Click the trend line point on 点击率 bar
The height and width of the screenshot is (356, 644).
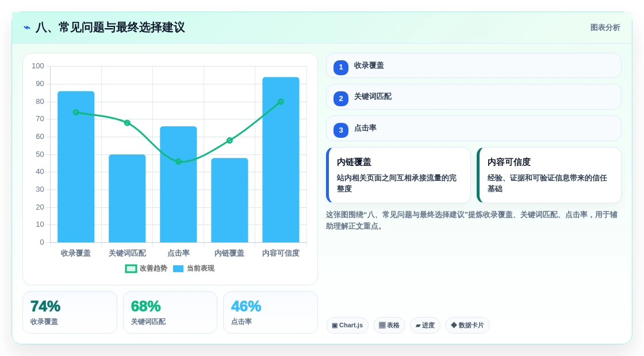click(x=178, y=161)
